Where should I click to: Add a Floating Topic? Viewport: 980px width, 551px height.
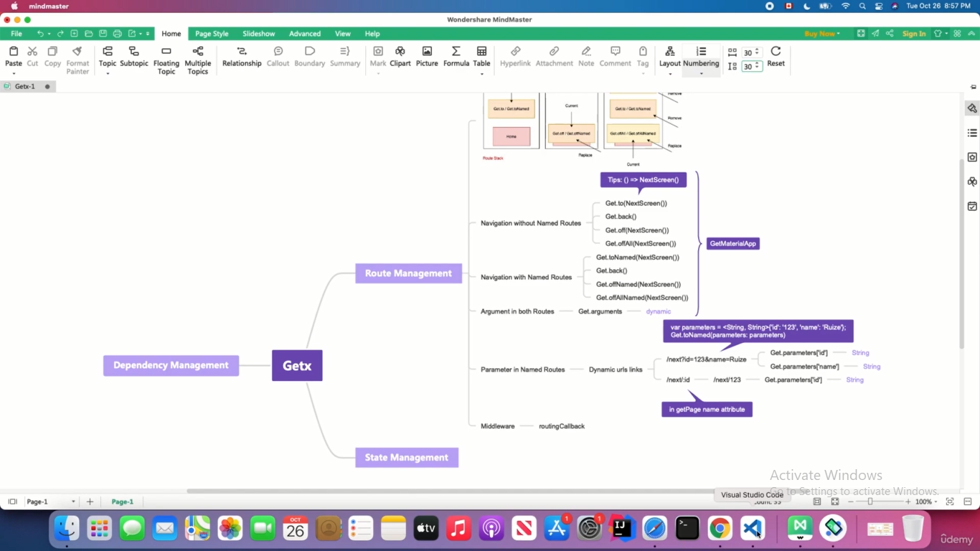pos(166,61)
